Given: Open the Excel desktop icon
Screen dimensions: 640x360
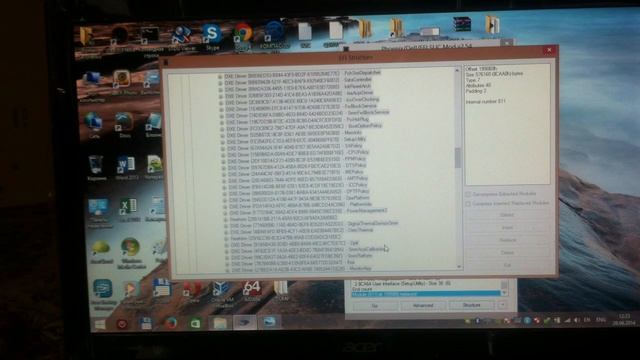Looking at the screenshot, I should tap(128, 209).
